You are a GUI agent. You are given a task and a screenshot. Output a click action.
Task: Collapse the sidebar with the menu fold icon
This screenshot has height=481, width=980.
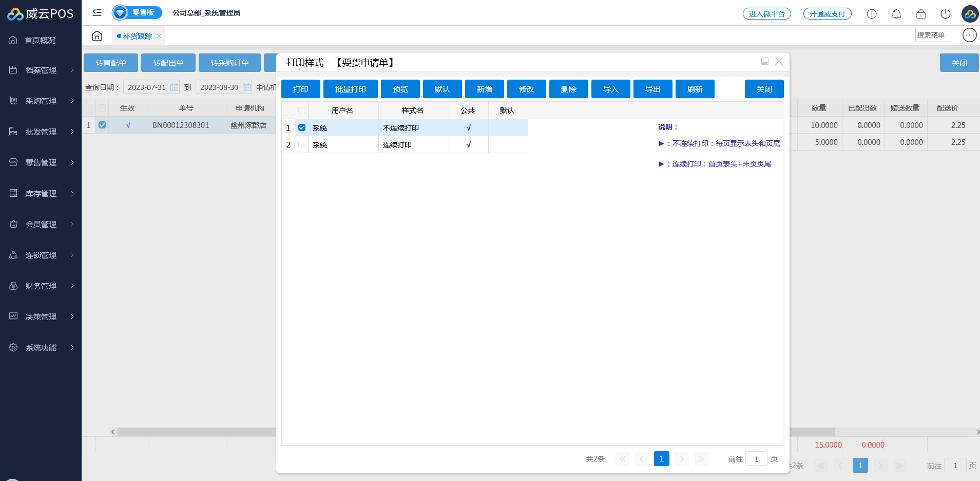click(x=97, y=13)
